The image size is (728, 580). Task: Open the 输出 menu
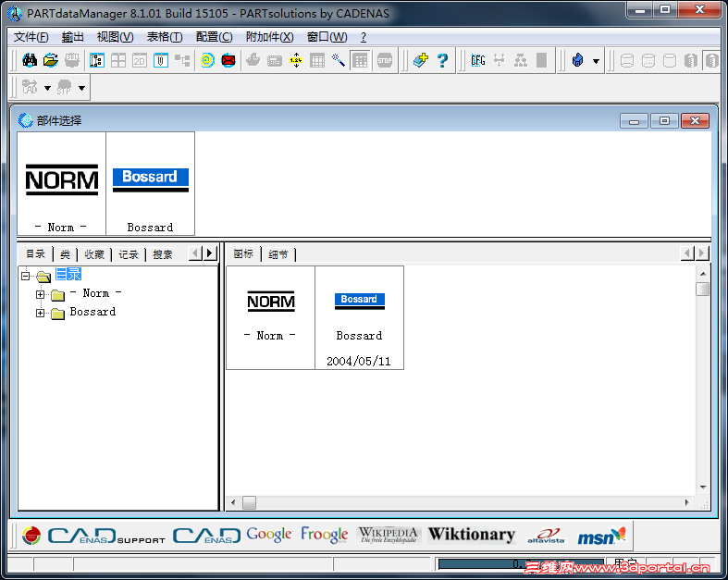tap(72, 37)
